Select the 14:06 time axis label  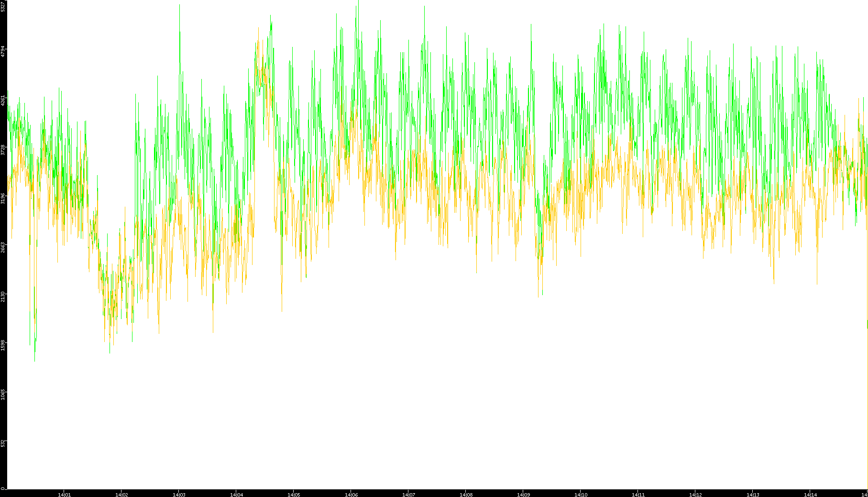tap(351, 495)
